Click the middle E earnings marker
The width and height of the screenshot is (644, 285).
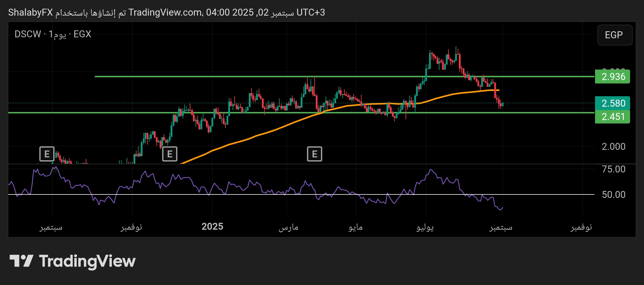pyautogui.click(x=170, y=154)
